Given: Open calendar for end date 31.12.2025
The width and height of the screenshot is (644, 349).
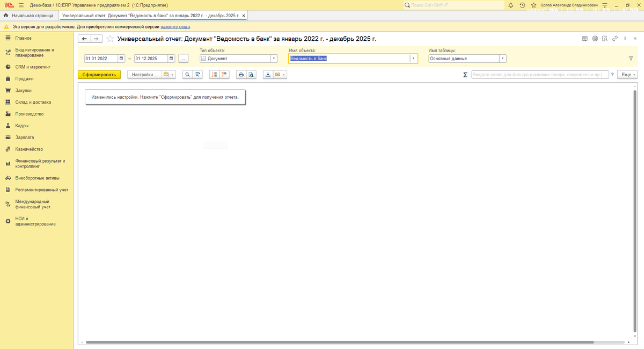Looking at the screenshot, I should (x=171, y=59).
